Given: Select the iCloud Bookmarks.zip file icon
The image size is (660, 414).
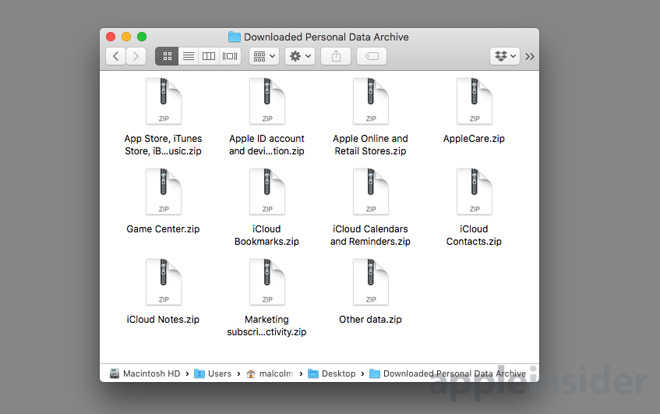Looking at the screenshot, I should coord(267,192).
